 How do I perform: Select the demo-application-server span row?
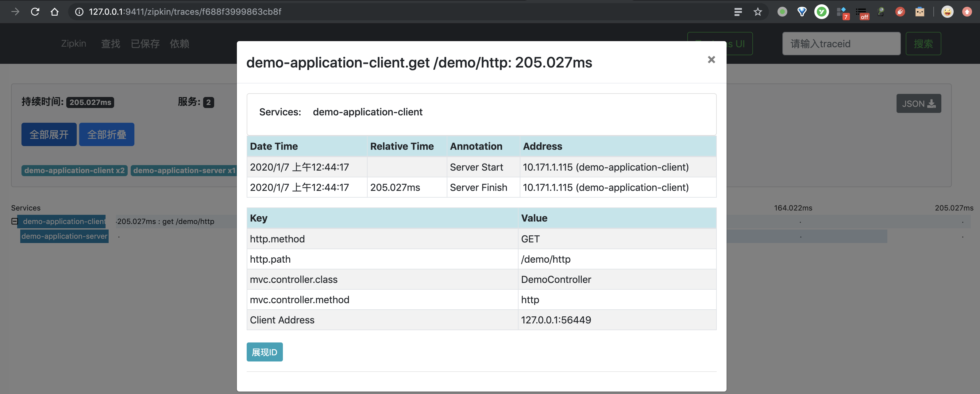coord(64,236)
